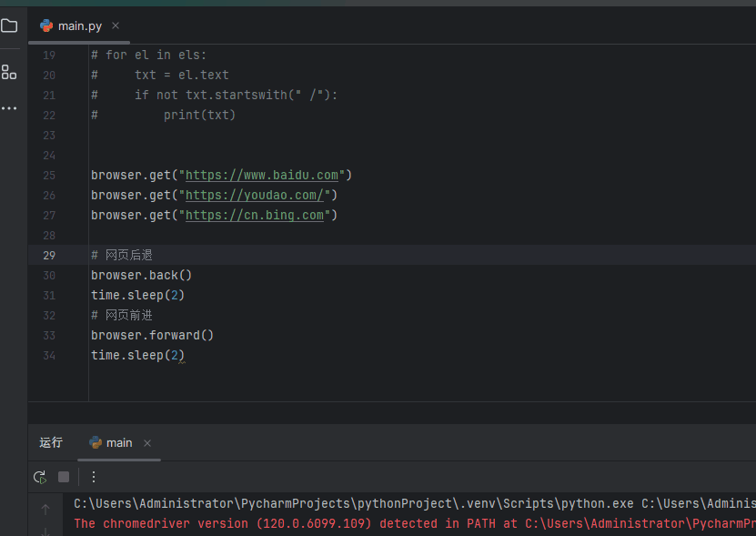
Task: Stop the running process with square icon
Action: click(x=62, y=477)
